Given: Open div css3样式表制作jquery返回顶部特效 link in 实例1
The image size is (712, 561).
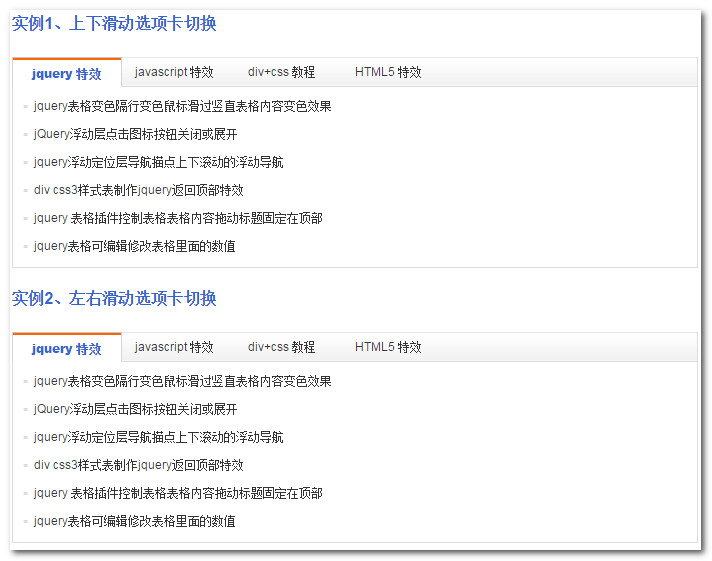Looking at the screenshot, I should coord(138,190).
